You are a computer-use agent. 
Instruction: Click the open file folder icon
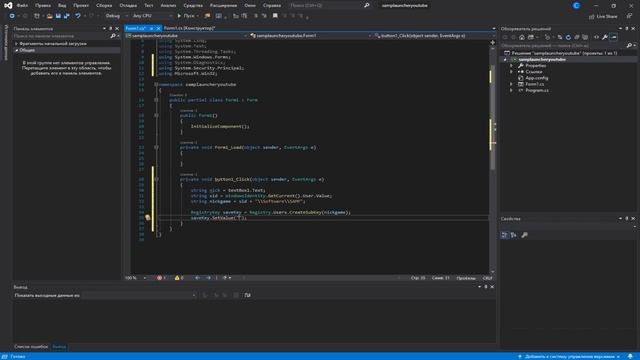pos(49,16)
